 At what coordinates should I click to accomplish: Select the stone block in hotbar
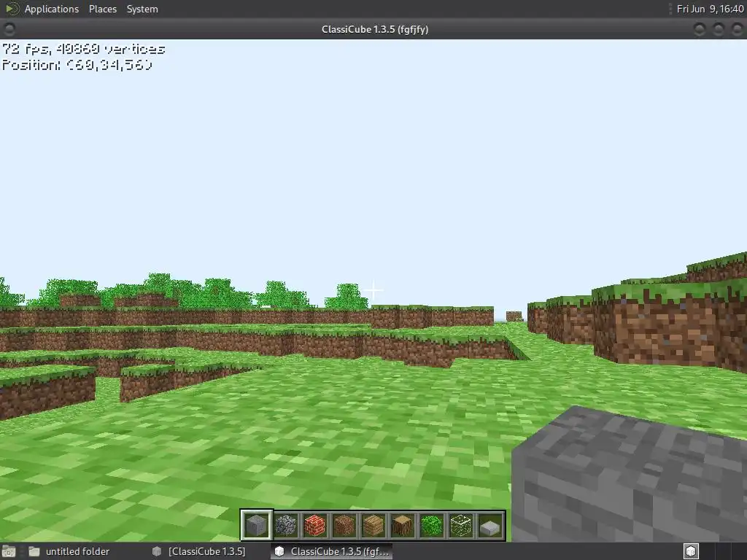[x=256, y=525]
